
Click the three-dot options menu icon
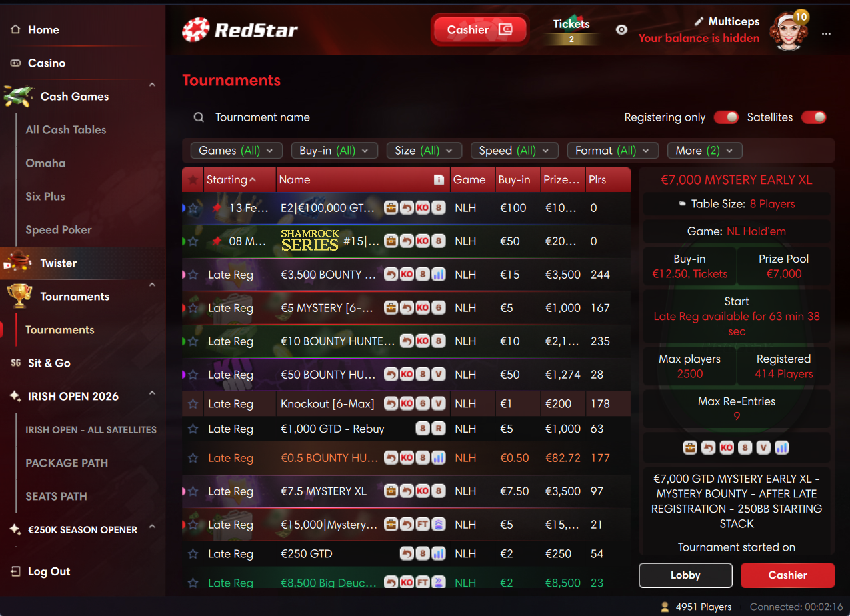[x=827, y=33]
